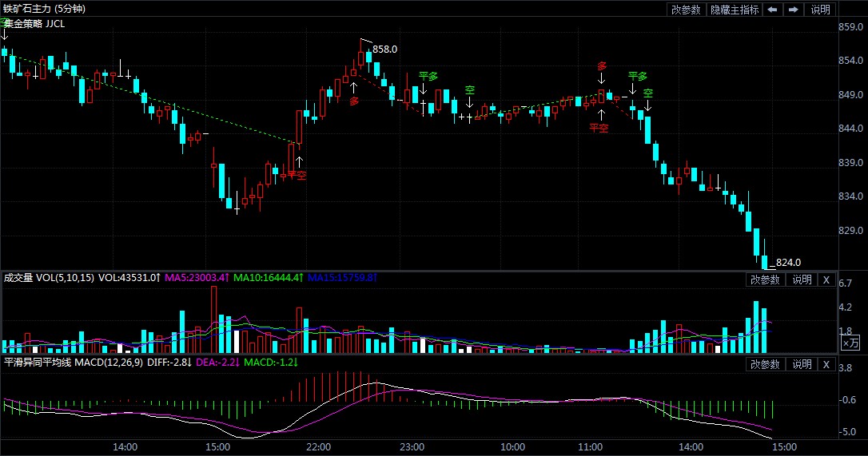Open 说明 in the MACD panel
Viewport: 868px width, 456px height.
point(802,364)
